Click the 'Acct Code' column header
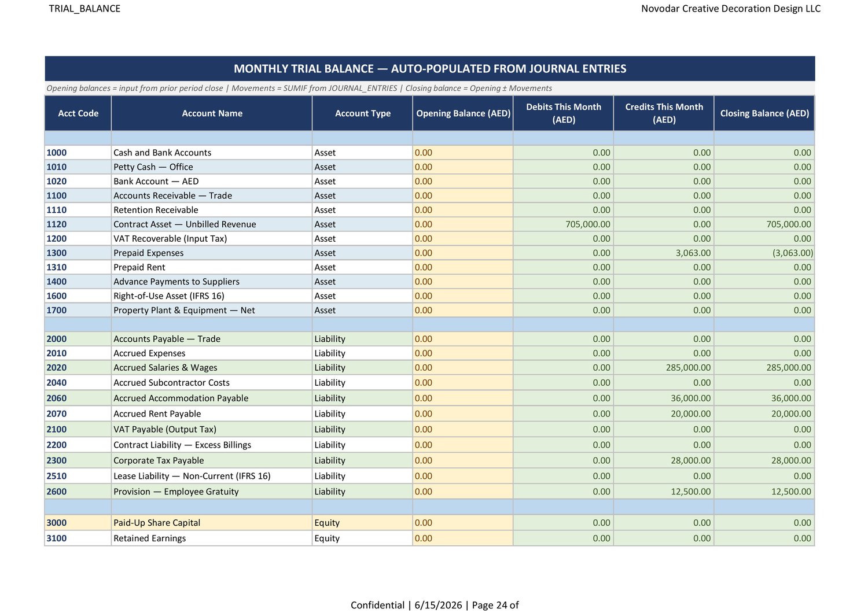 pos(78,113)
